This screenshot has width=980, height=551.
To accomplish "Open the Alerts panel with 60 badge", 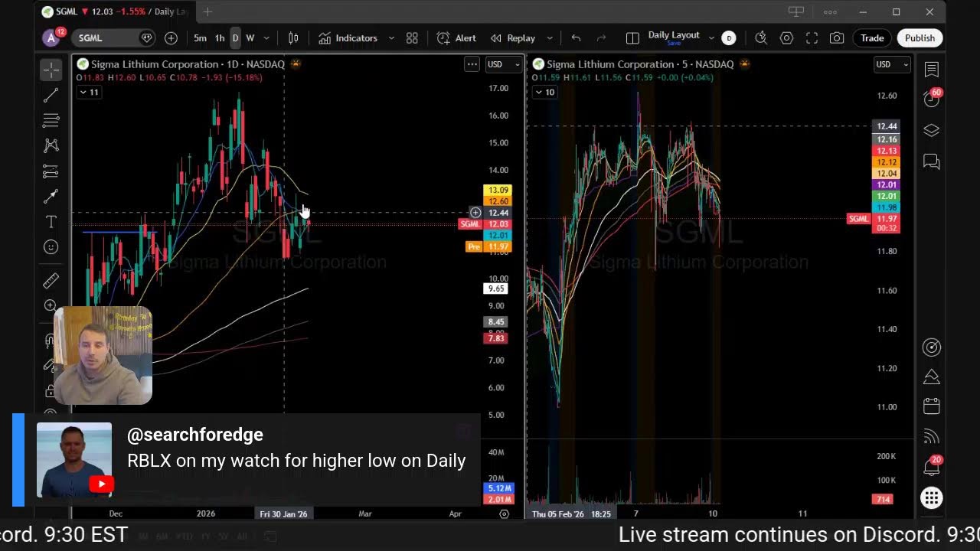I will tap(932, 98).
